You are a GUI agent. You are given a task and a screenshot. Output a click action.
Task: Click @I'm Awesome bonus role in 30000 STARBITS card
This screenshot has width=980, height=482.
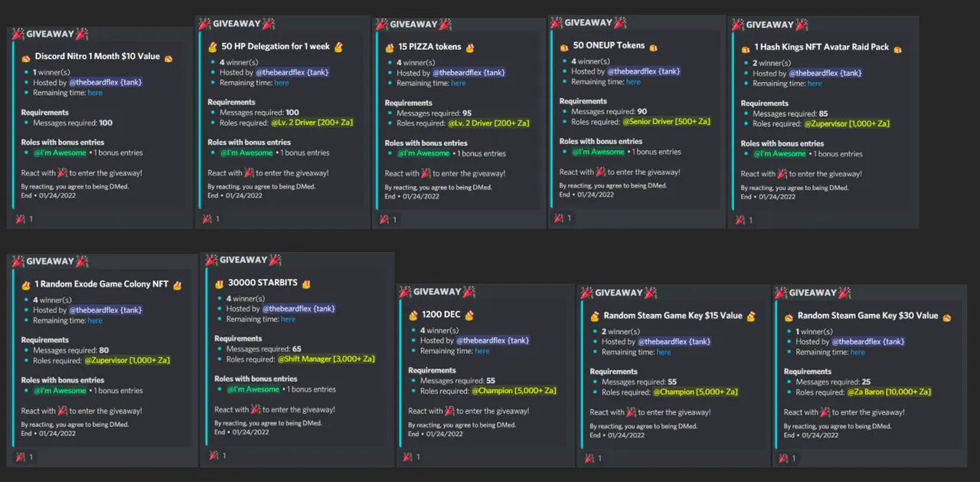[253, 389]
